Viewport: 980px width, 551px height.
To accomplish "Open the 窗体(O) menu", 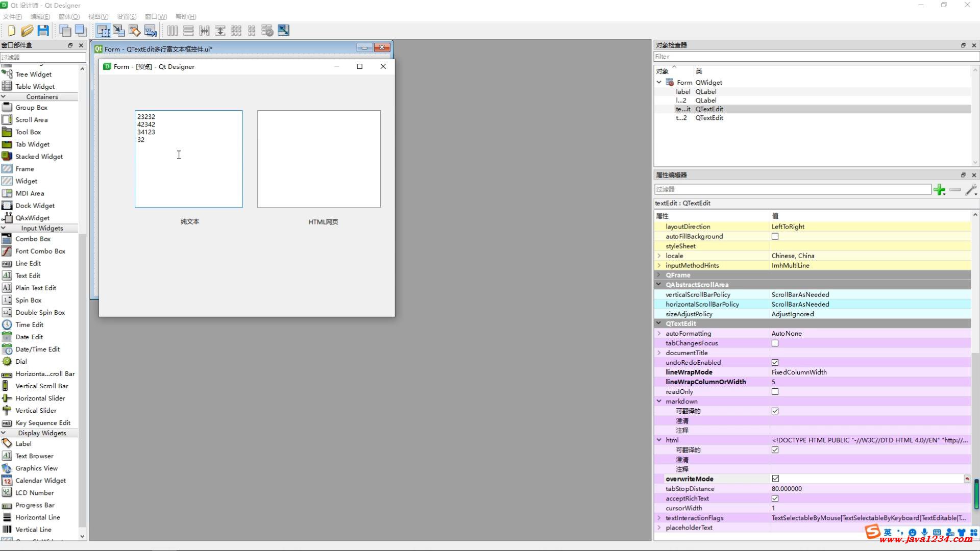I will (69, 17).
